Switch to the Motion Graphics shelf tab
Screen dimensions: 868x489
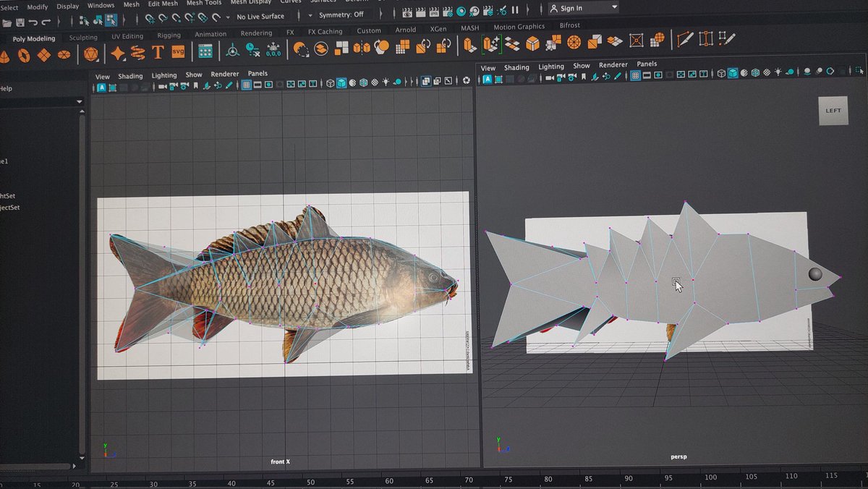tap(519, 27)
